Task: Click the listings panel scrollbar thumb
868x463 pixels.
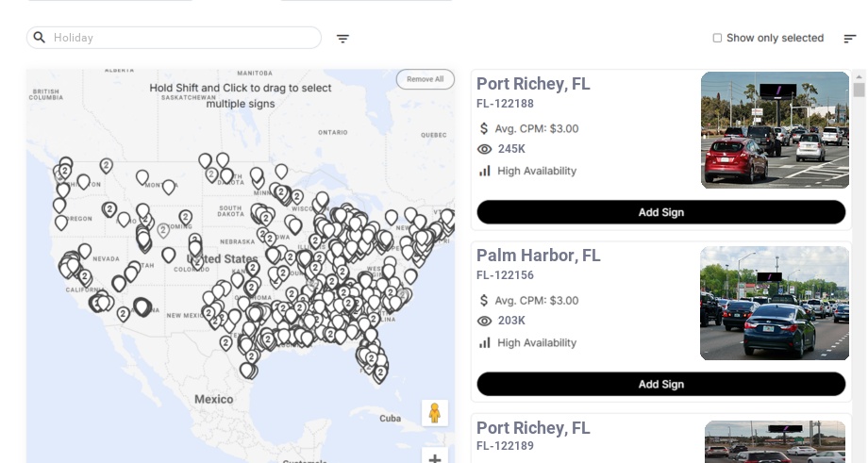Action: (859, 90)
